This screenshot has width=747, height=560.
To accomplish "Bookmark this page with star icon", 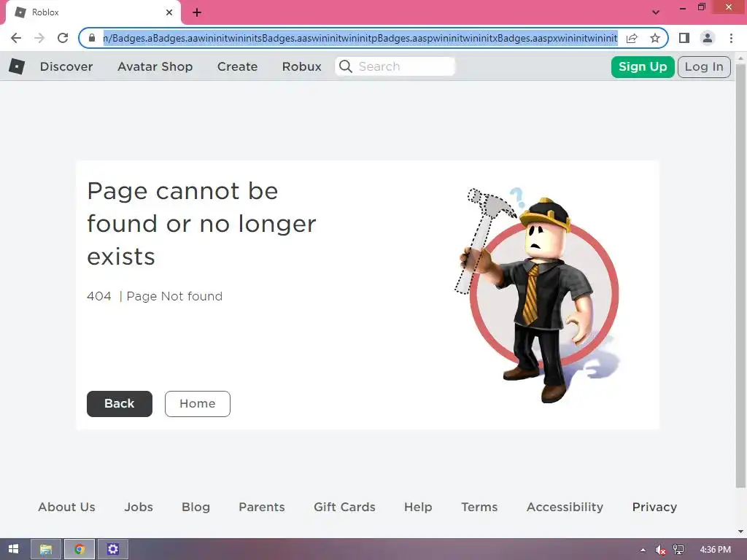I will click(655, 38).
